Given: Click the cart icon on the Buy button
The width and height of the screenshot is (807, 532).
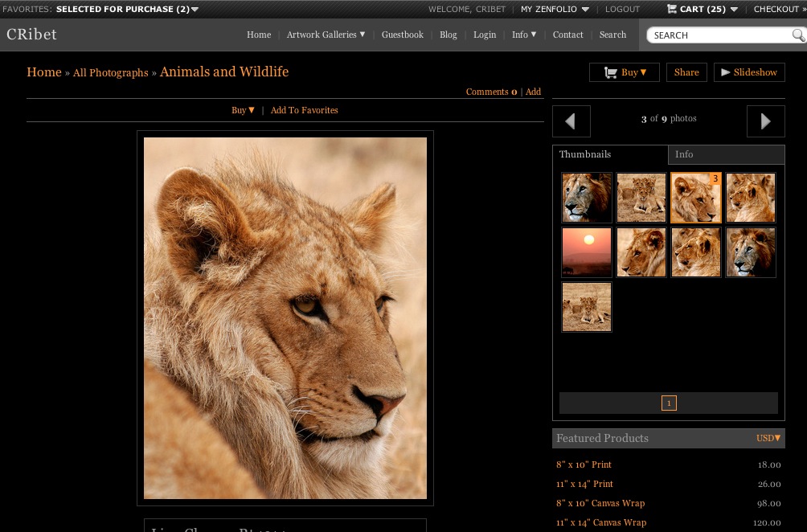Looking at the screenshot, I should 611,72.
